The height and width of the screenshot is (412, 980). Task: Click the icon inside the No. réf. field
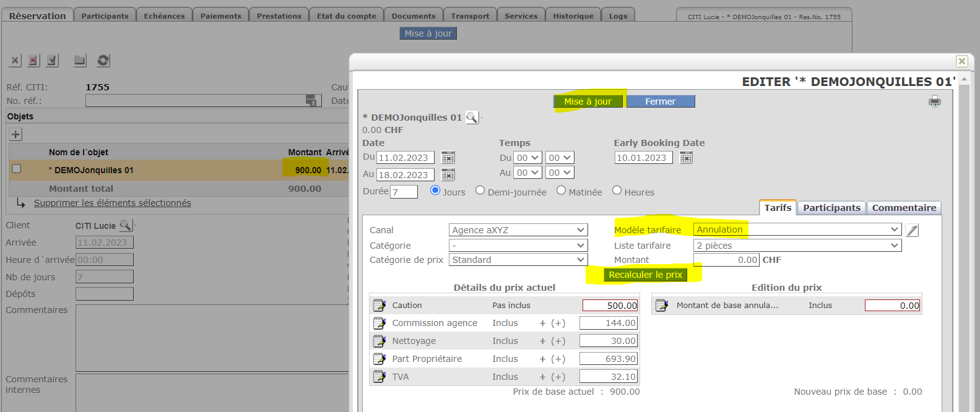click(x=311, y=100)
